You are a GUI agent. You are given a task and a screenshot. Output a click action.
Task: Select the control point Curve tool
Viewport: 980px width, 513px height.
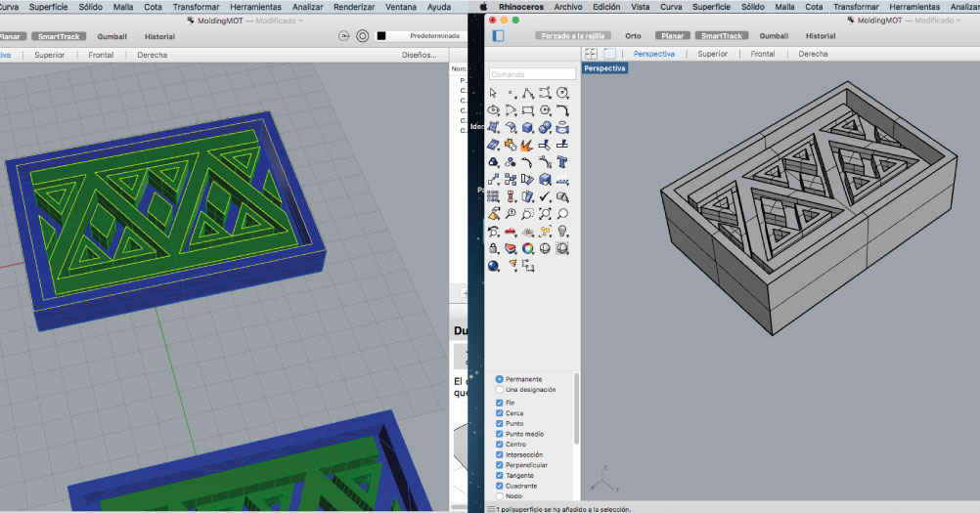[x=545, y=93]
